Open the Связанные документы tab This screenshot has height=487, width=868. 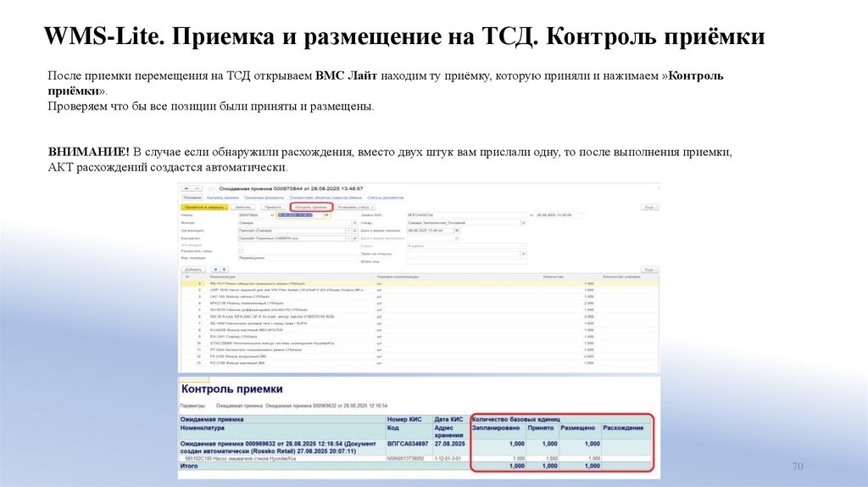[x=264, y=198]
